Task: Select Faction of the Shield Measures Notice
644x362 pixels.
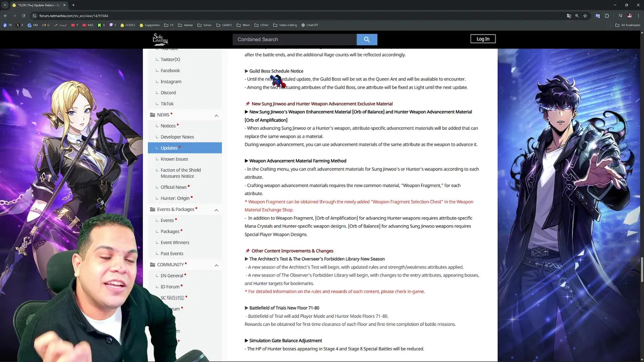Action: tap(181, 173)
